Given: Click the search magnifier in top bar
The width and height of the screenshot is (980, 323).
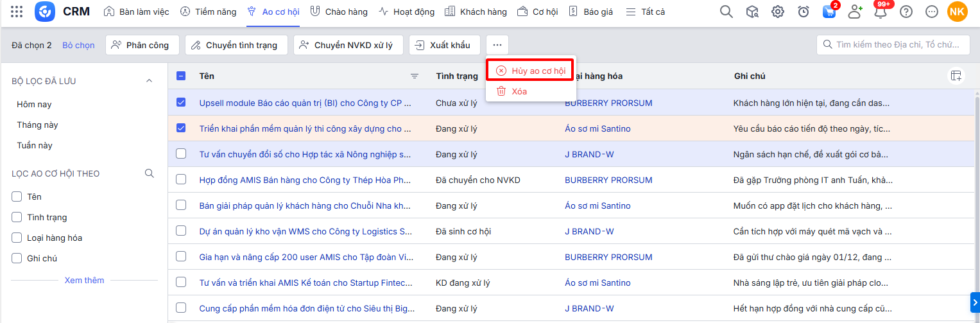Looking at the screenshot, I should [x=726, y=12].
